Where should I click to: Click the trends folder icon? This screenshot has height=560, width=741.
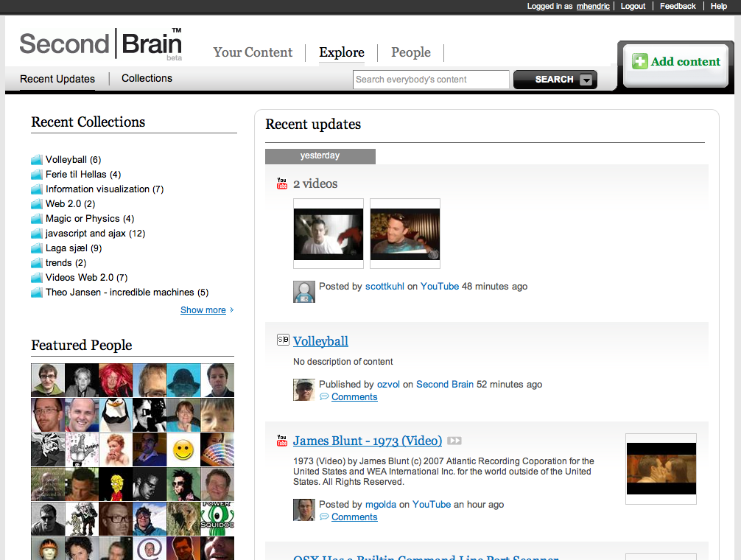(x=37, y=263)
